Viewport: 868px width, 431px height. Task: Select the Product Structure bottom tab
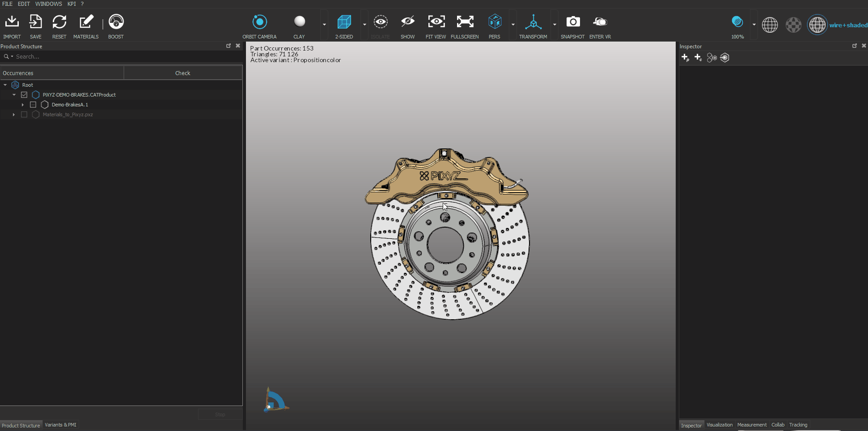point(21,425)
